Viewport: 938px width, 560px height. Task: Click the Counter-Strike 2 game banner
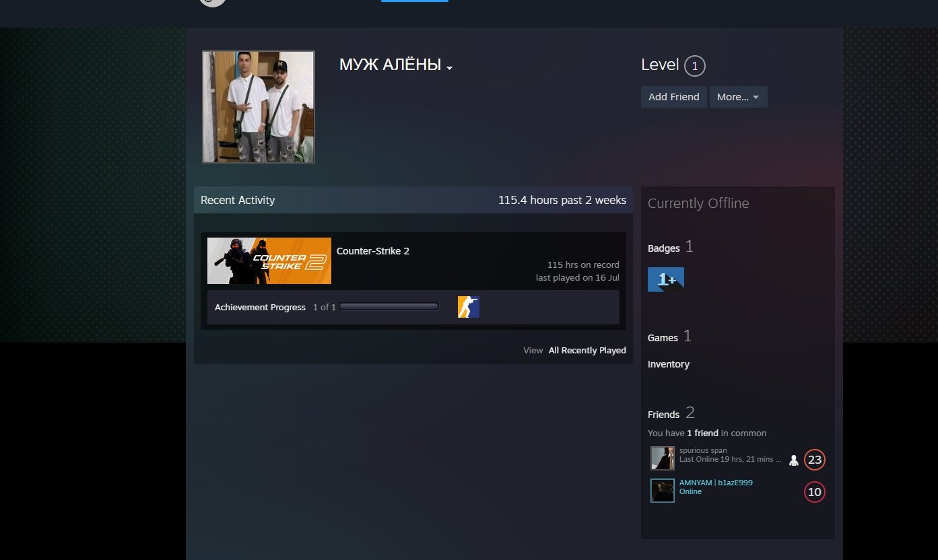coord(269,260)
